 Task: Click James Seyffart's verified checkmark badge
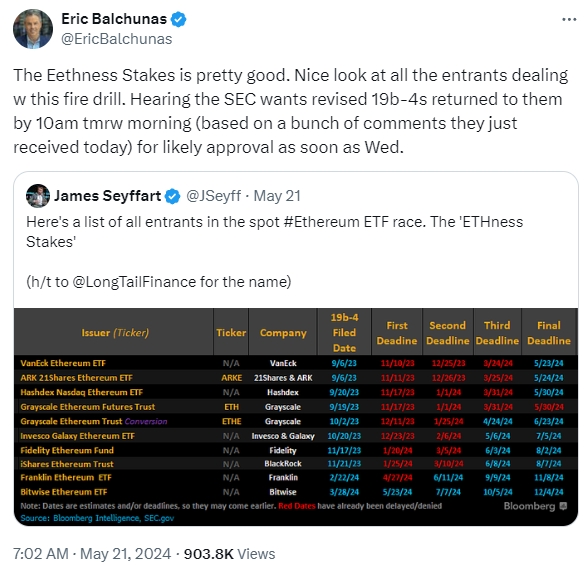[172, 196]
